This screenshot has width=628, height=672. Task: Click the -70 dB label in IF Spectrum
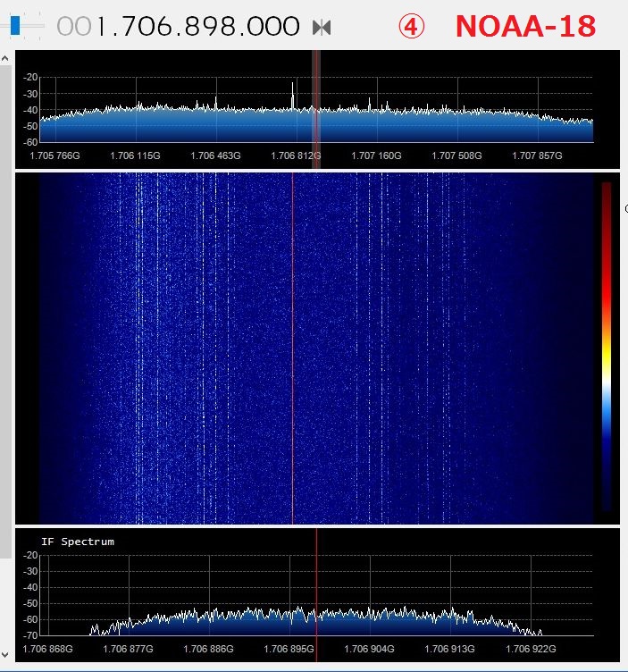pyautogui.click(x=30, y=635)
